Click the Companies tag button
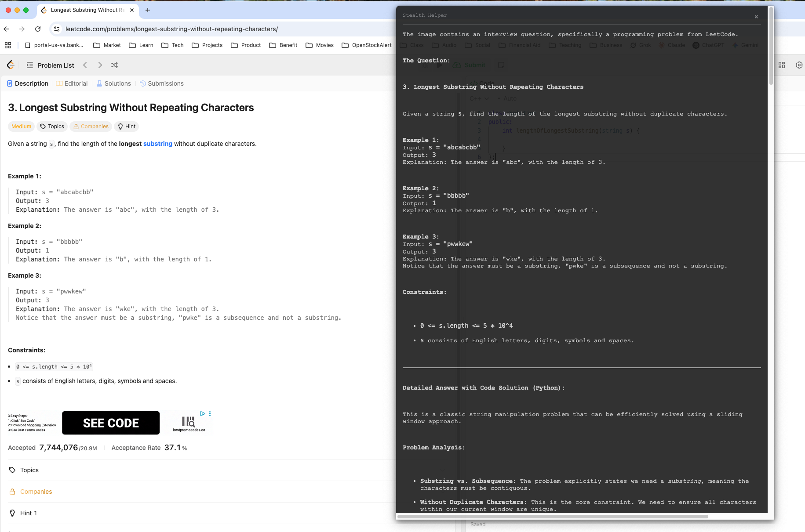 click(91, 127)
